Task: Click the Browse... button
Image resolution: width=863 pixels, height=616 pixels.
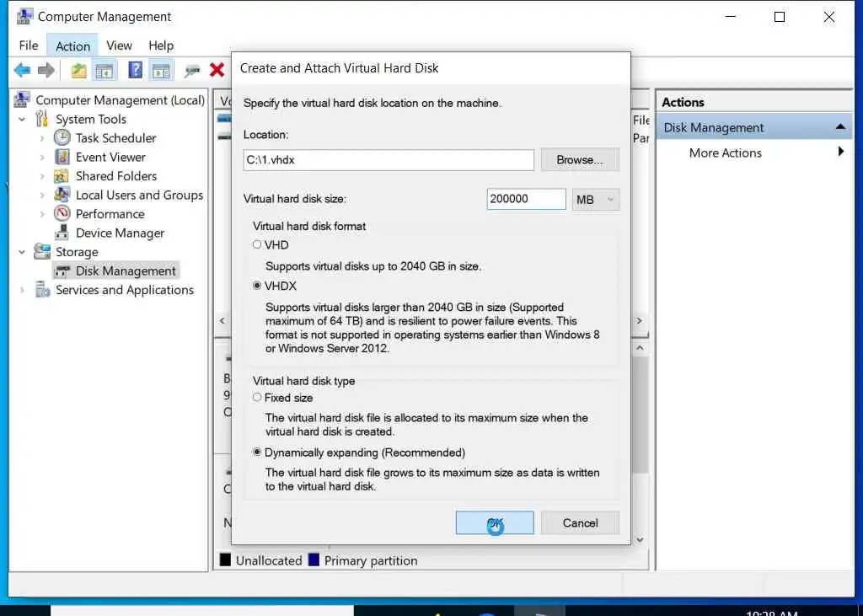Action: click(x=580, y=159)
